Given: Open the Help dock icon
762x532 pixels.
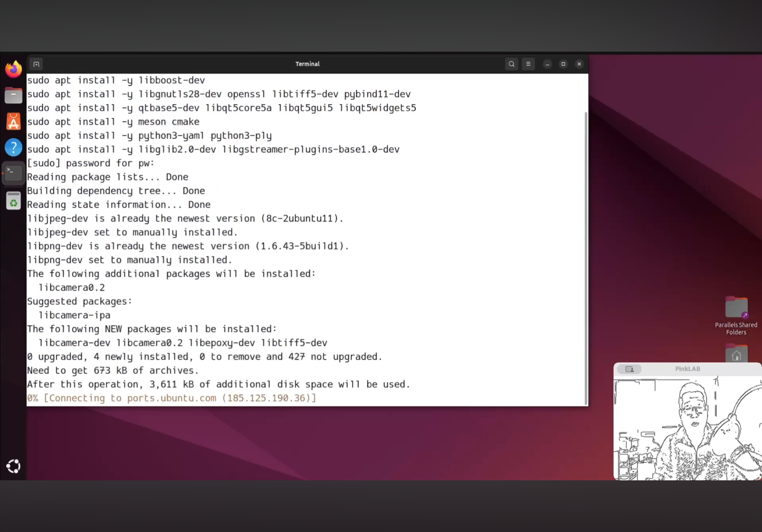Looking at the screenshot, I should pyautogui.click(x=13, y=147).
